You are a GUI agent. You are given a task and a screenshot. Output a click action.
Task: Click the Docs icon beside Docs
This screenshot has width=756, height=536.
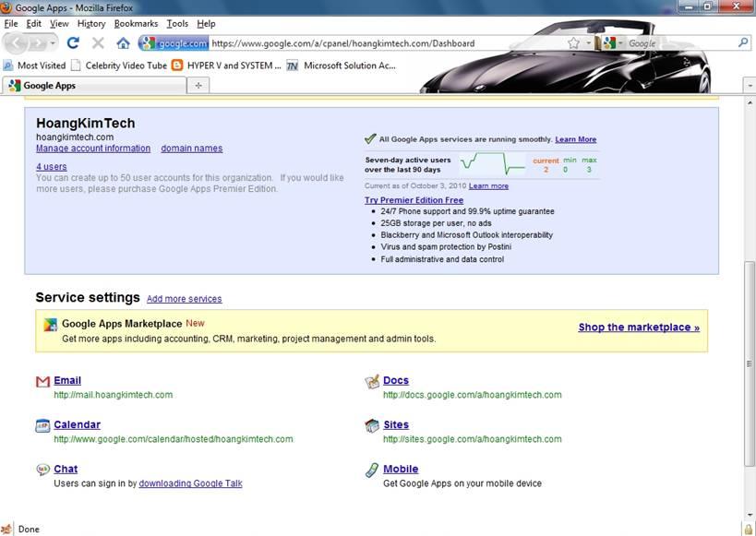click(x=372, y=382)
